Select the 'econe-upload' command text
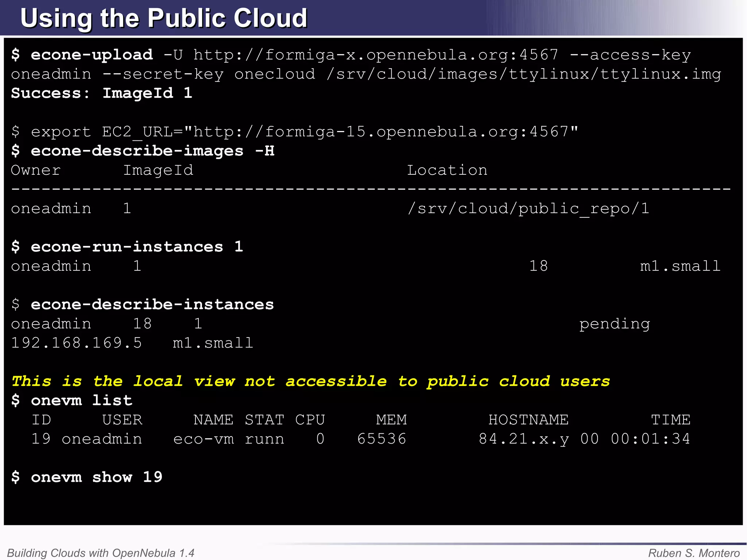The width and height of the screenshot is (747, 560). click(92, 55)
